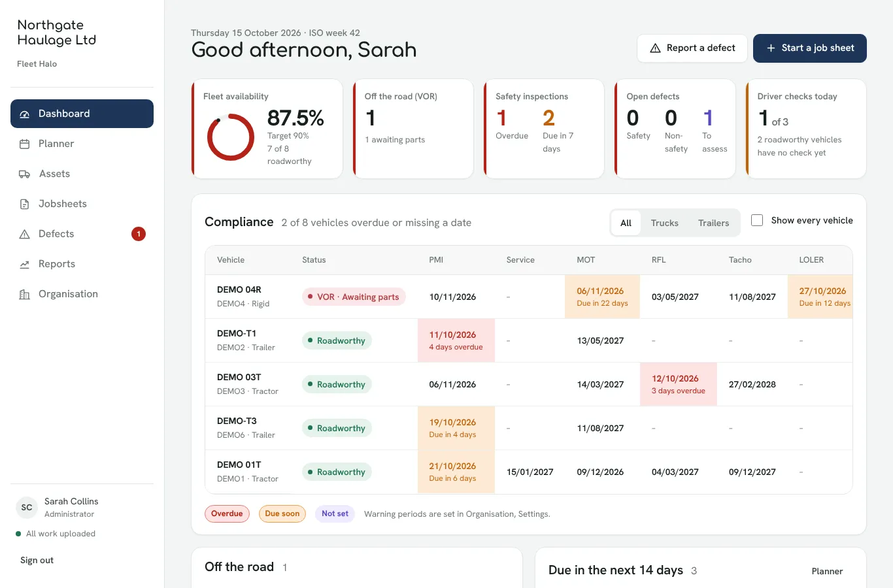
Task: Click the red Defects count badge
Action: click(139, 234)
